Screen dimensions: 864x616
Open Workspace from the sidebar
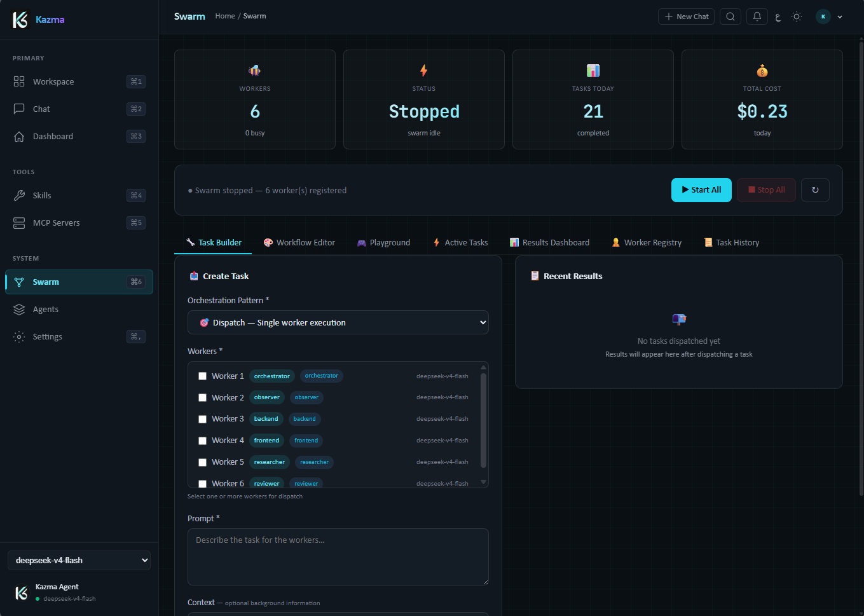[x=79, y=81]
